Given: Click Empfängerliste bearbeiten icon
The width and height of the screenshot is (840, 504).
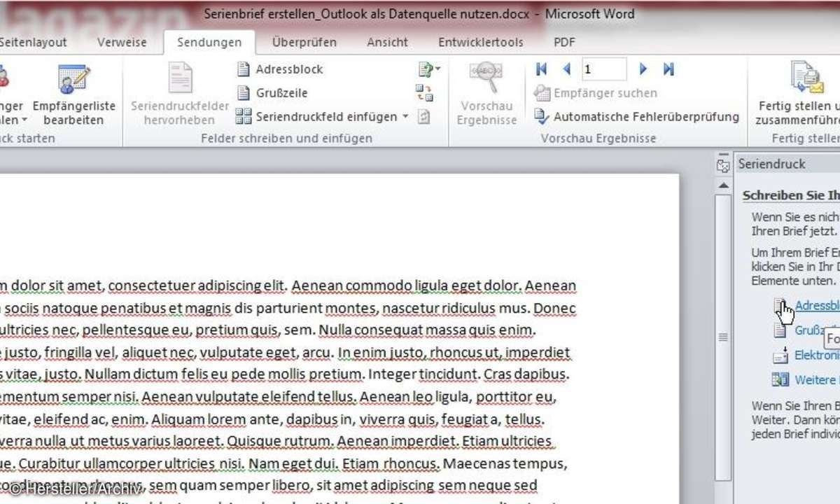Looking at the screenshot, I should point(74,80).
